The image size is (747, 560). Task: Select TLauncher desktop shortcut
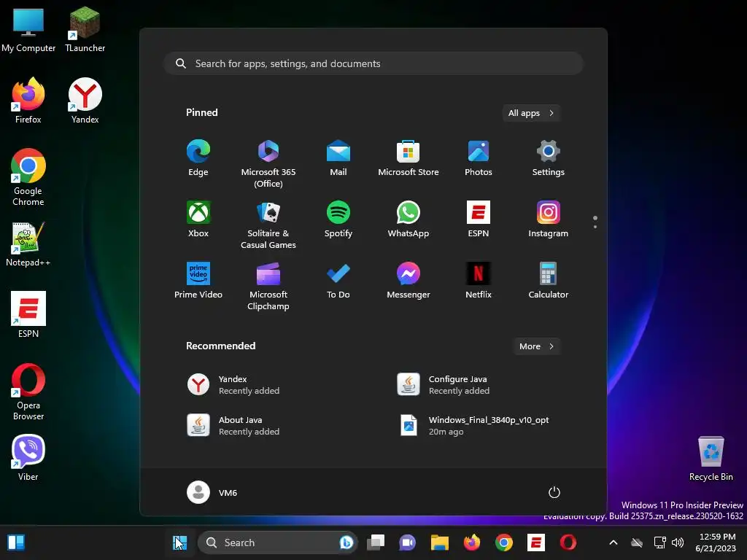85,29
